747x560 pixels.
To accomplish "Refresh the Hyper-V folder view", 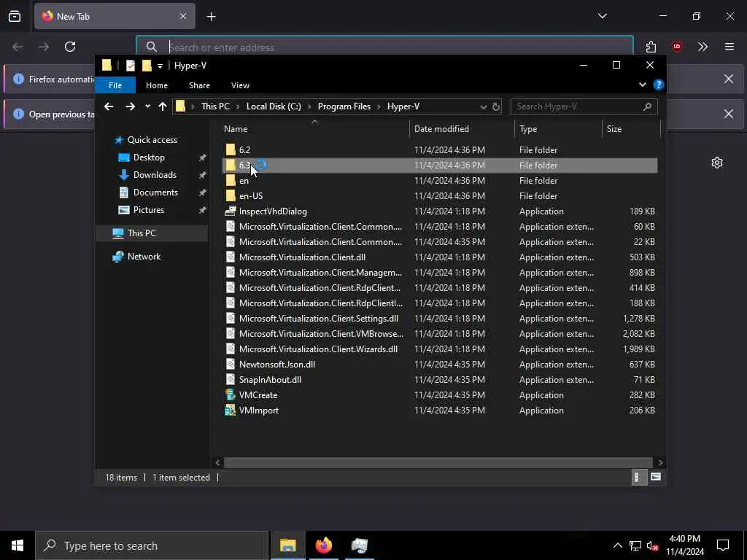I will pyautogui.click(x=496, y=106).
